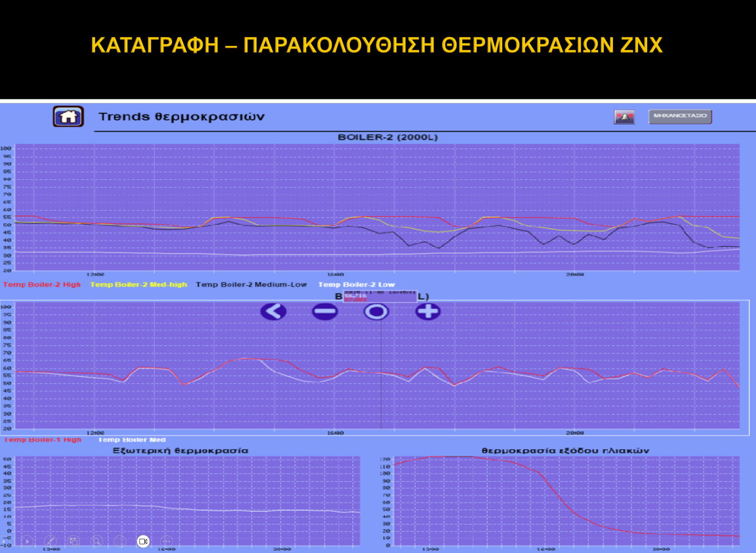Toggle the video camera icon
This screenshot has width=756, height=553.
(143, 541)
